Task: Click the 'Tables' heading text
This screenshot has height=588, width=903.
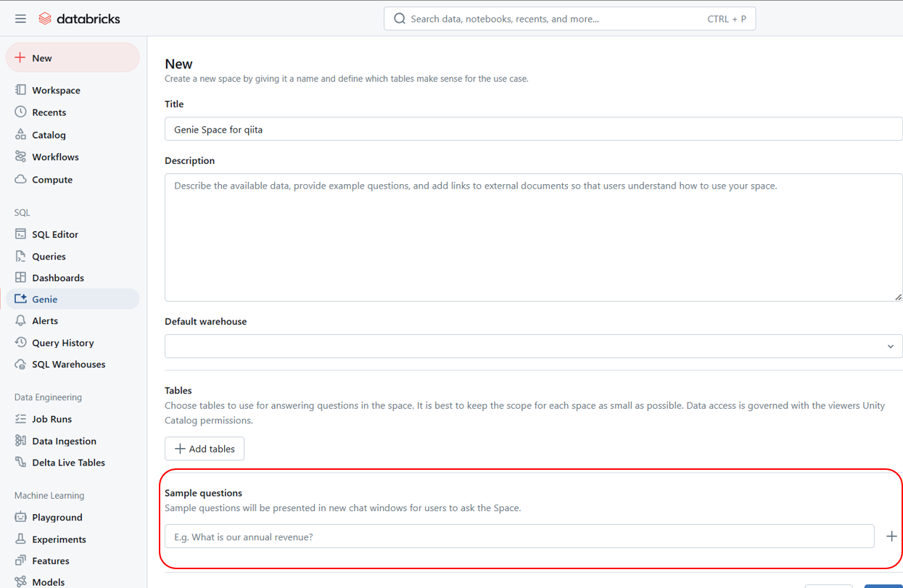Action: click(178, 390)
